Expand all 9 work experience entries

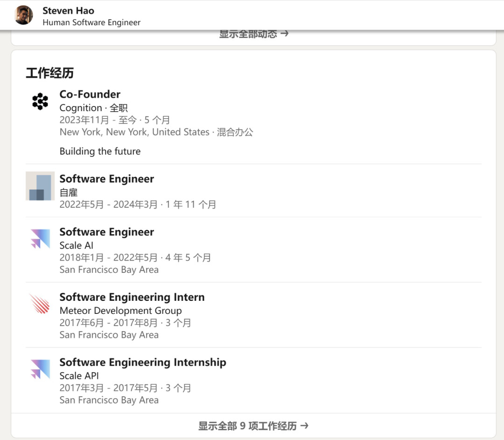[x=253, y=426]
